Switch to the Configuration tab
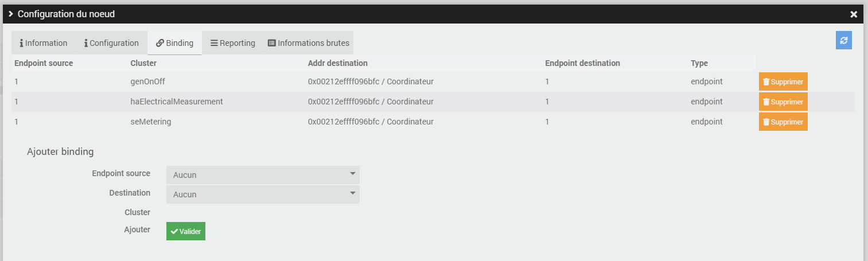This screenshot has height=261, width=868. pyautogui.click(x=111, y=43)
